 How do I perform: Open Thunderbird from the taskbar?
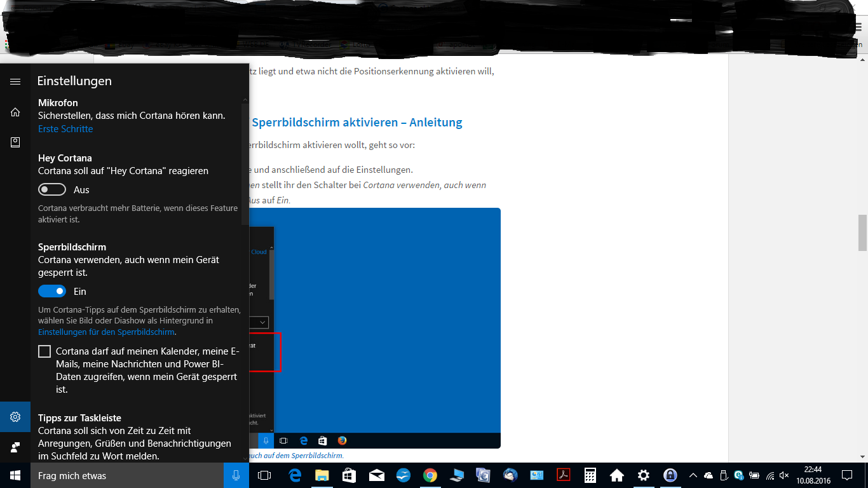[x=510, y=475]
